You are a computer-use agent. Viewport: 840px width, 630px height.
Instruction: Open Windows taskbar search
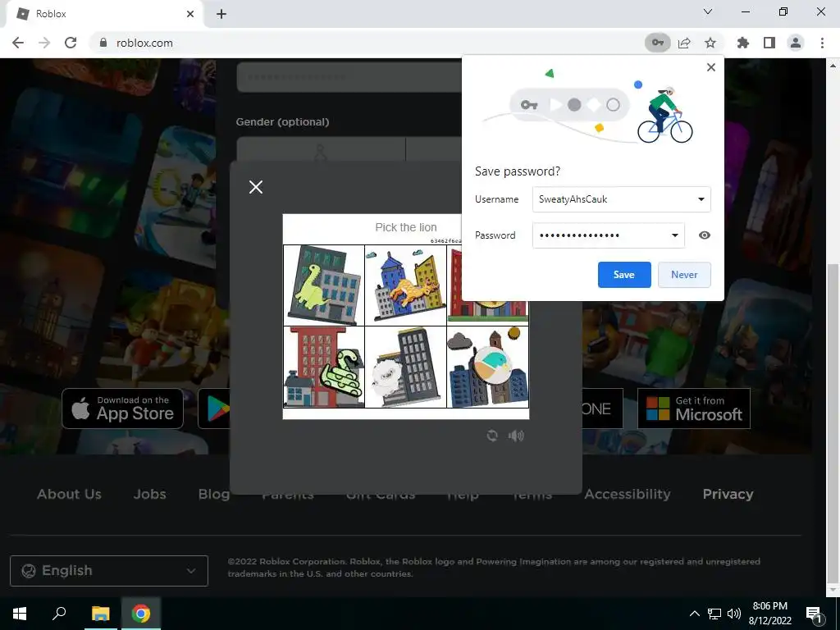59,614
